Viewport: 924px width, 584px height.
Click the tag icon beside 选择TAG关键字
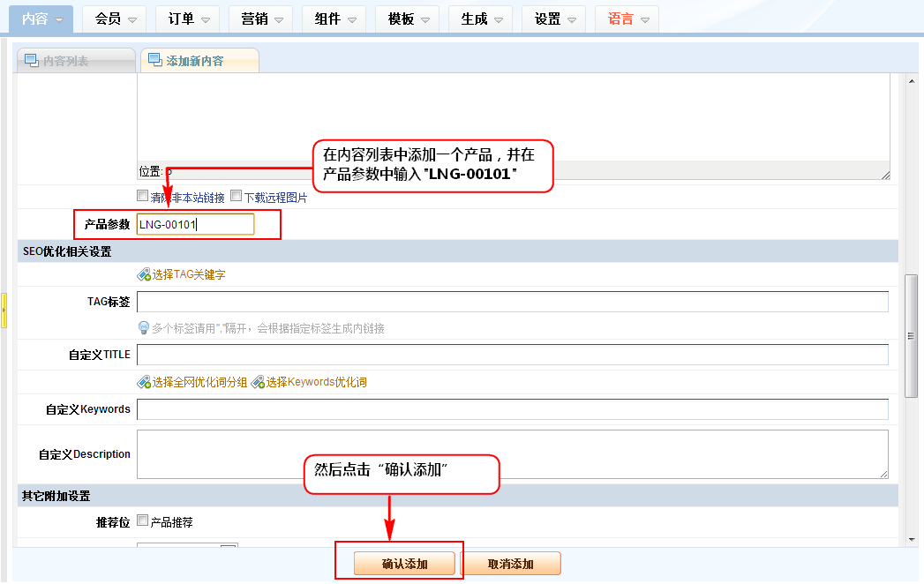coord(144,274)
